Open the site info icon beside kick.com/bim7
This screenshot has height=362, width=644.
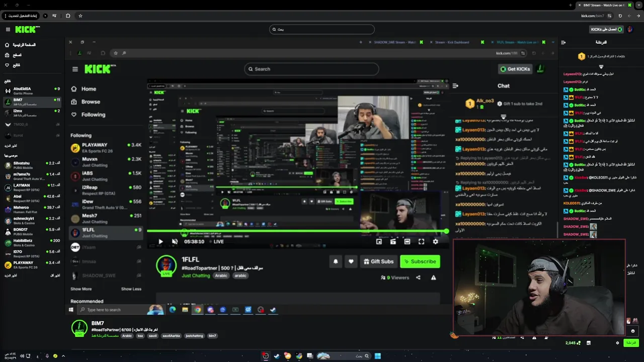tap(609, 16)
